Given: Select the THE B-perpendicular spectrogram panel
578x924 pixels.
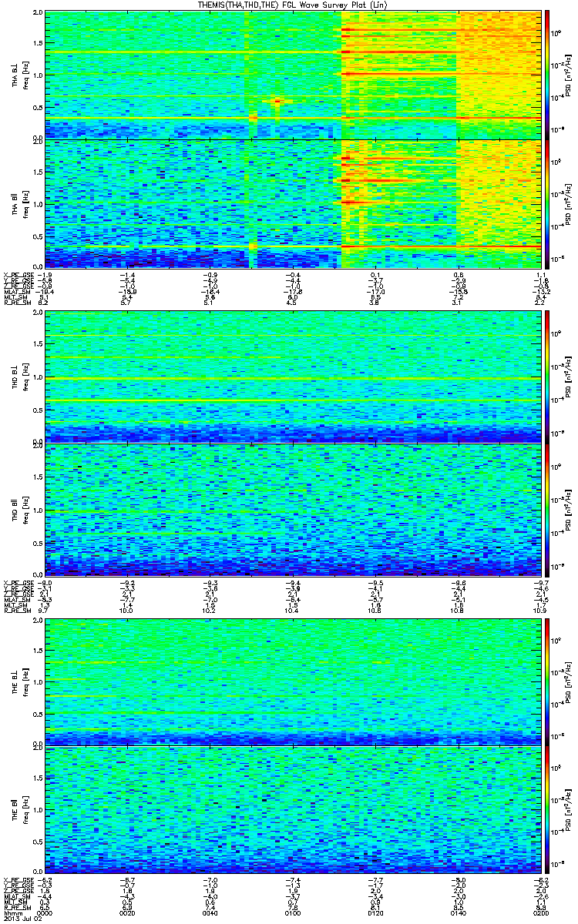Looking at the screenshot, I should (x=293, y=681).
